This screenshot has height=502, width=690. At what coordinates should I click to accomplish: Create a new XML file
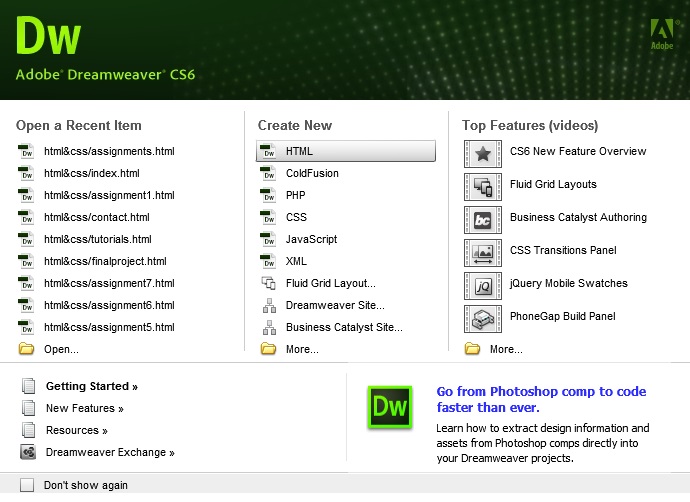point(296,261)
